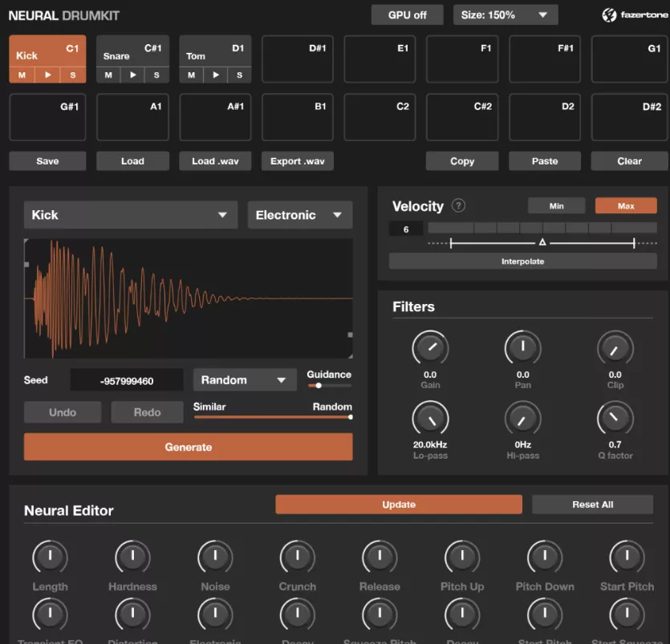Solo the Tom pad
Viewport: 670px width, 644px height.
[x=240, y=75]
